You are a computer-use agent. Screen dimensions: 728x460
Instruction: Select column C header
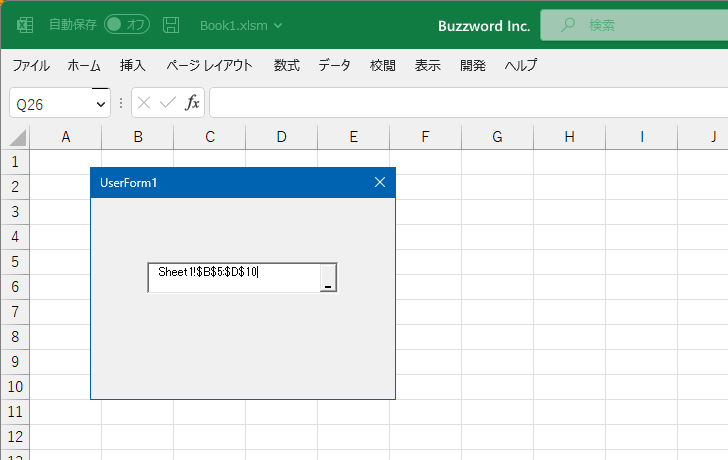click(210, 137)
